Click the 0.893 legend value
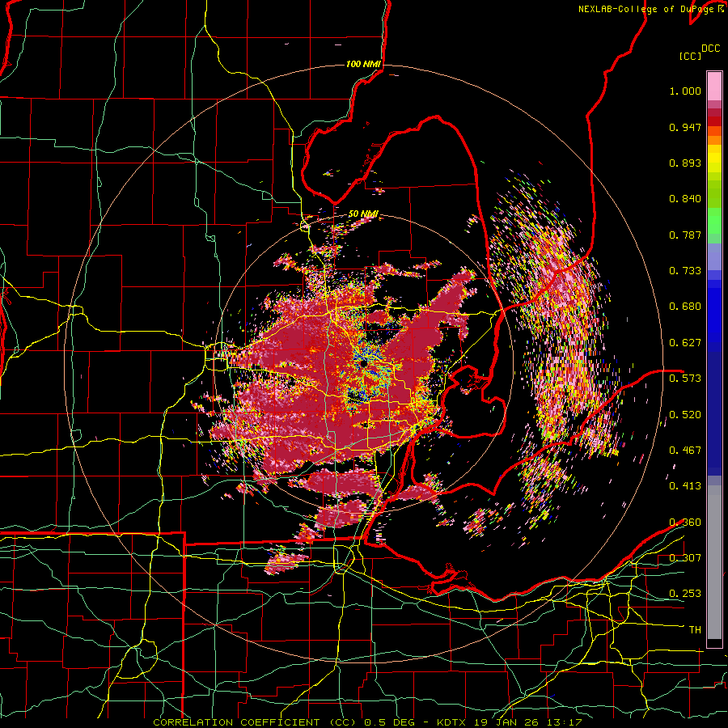The width and height of the screenshot is (728, 728). click(685, 163)
